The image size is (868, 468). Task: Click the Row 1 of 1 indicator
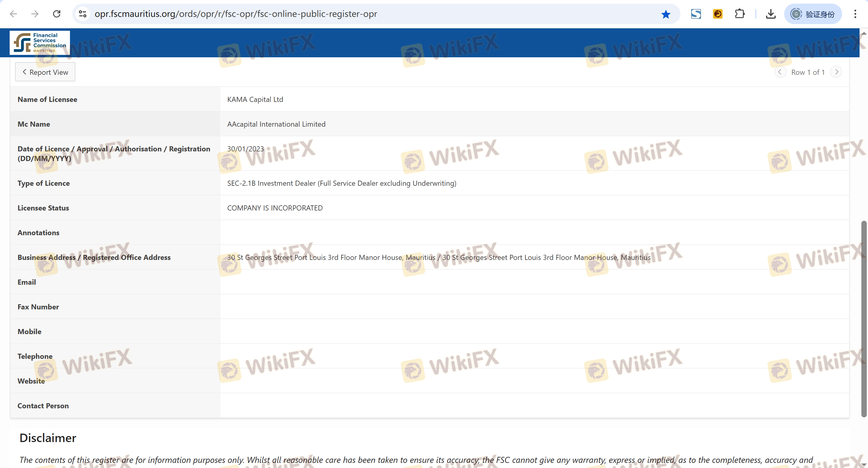(x=808, y=72)
